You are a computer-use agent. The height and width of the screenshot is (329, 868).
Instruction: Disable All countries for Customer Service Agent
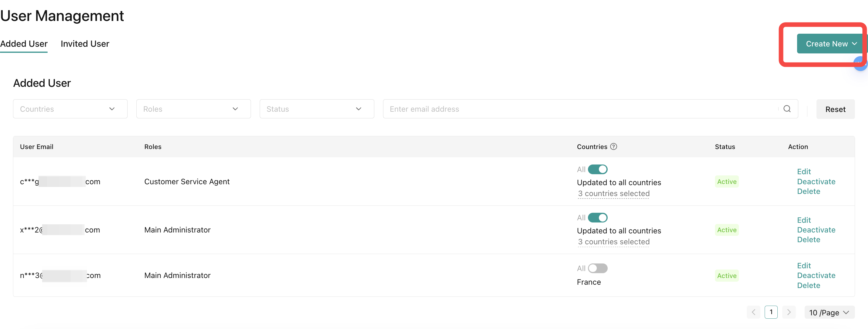pos(597,169)
